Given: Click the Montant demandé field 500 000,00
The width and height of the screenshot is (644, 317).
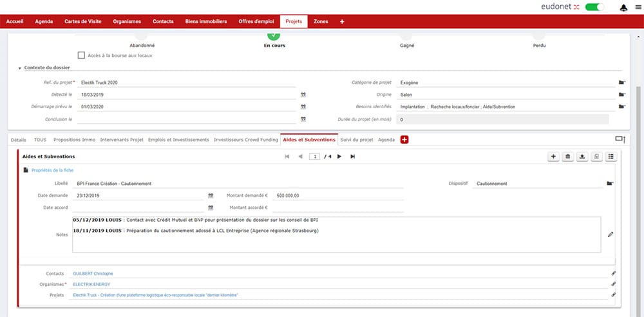Looking at the screenshot, I should (338, 196).
